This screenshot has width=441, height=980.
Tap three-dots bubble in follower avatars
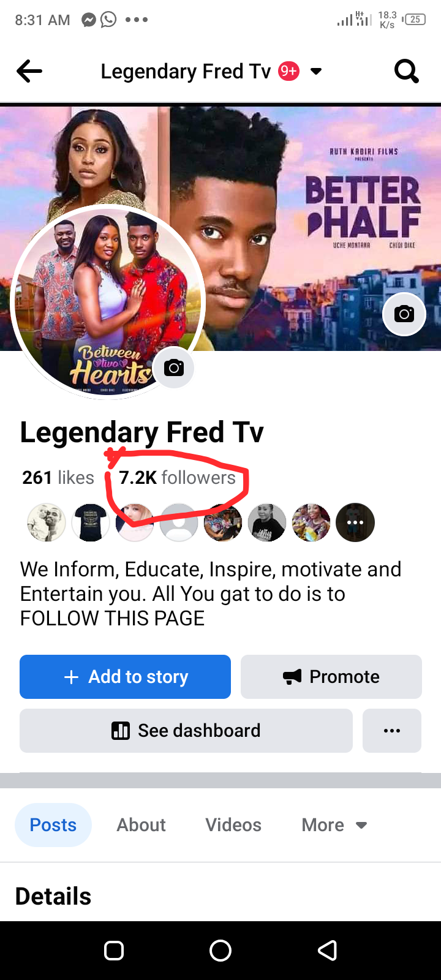pos(355,522)
